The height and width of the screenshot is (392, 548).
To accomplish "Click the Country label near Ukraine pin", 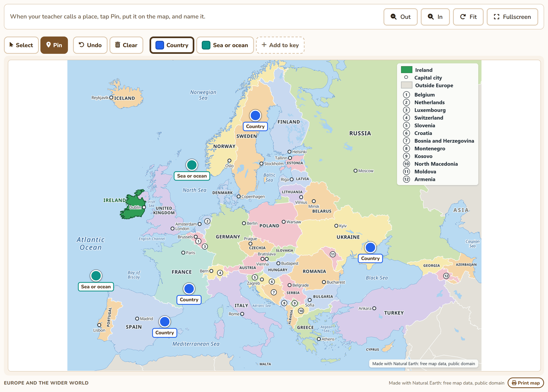I will 370,258.
